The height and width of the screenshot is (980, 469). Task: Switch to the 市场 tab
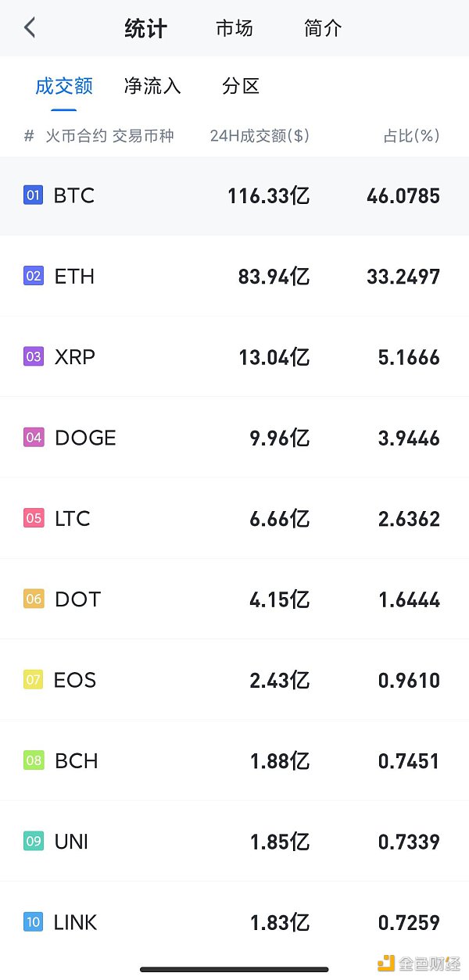(234, 28)
